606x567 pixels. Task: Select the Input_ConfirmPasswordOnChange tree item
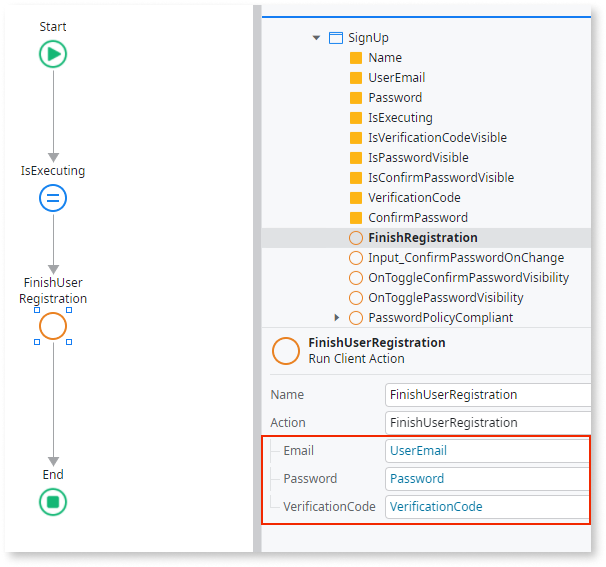tap(465, 258)
